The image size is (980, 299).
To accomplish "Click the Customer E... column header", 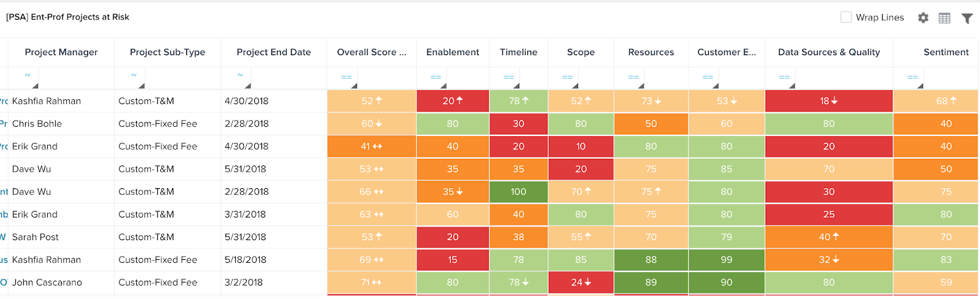I will click(726, 52).
